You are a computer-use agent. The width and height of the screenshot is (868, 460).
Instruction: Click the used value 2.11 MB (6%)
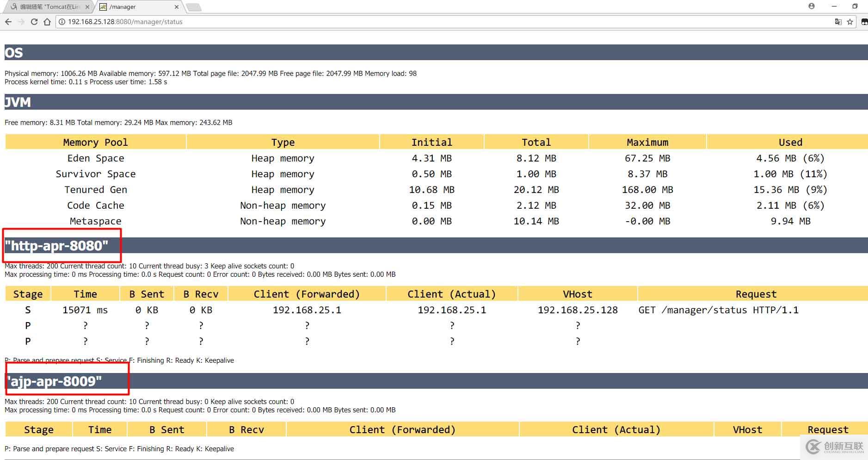point(790,205)
